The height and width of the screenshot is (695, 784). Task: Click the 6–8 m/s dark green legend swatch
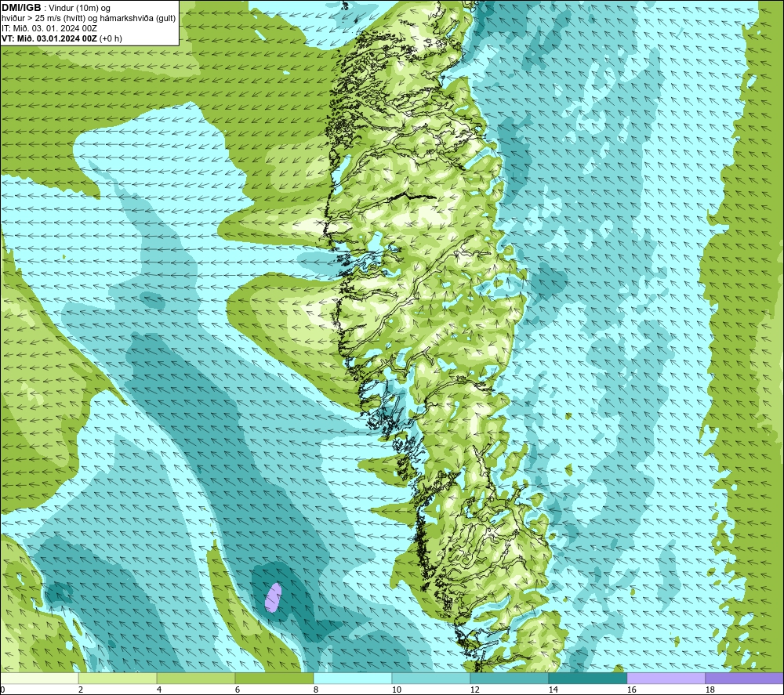click(274, 678)
